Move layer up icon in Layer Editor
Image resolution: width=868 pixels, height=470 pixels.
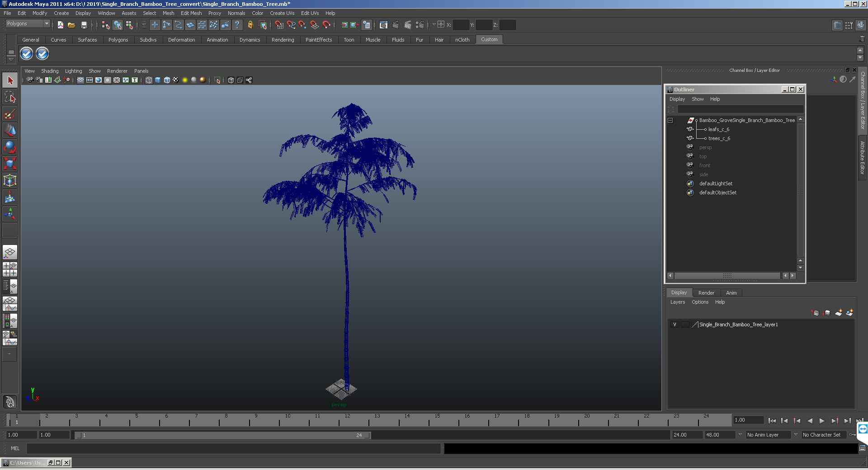click(815, 313)
